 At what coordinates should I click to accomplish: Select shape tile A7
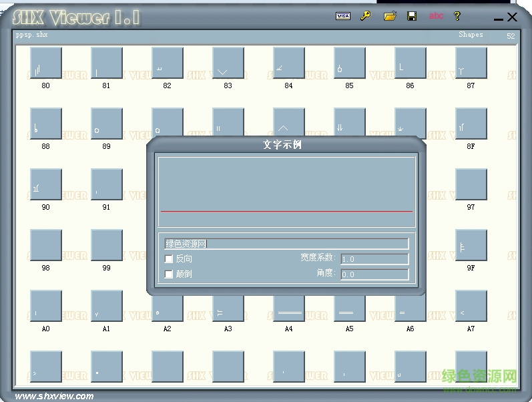471,306
